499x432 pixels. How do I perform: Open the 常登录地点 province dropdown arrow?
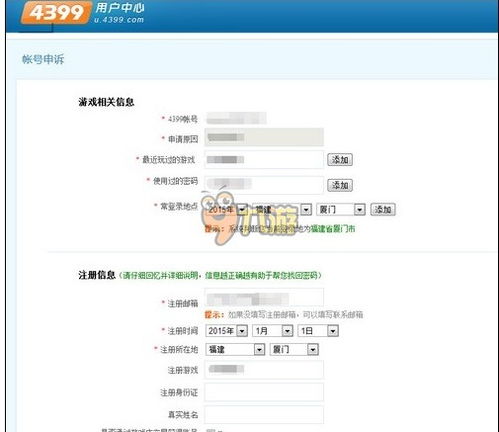tap(306, 210)
